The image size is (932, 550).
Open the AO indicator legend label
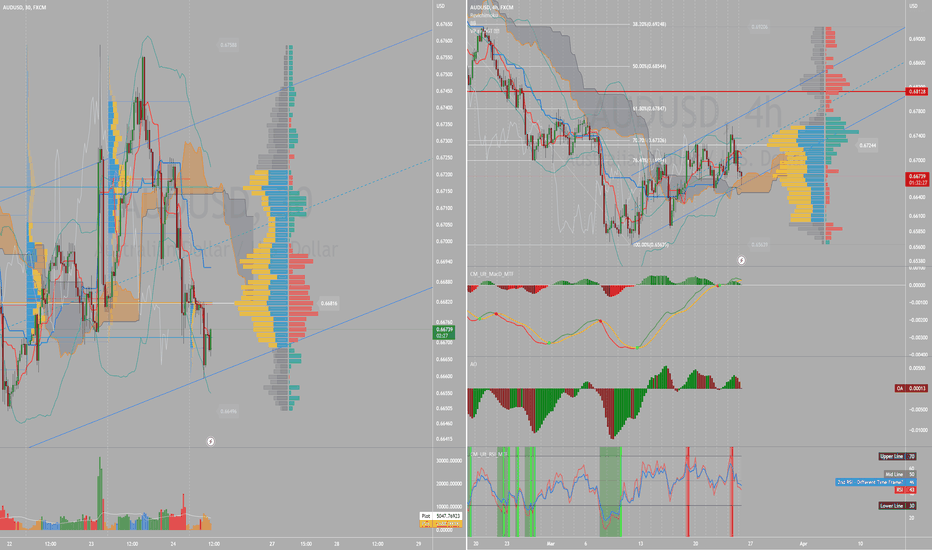[473, 364]
